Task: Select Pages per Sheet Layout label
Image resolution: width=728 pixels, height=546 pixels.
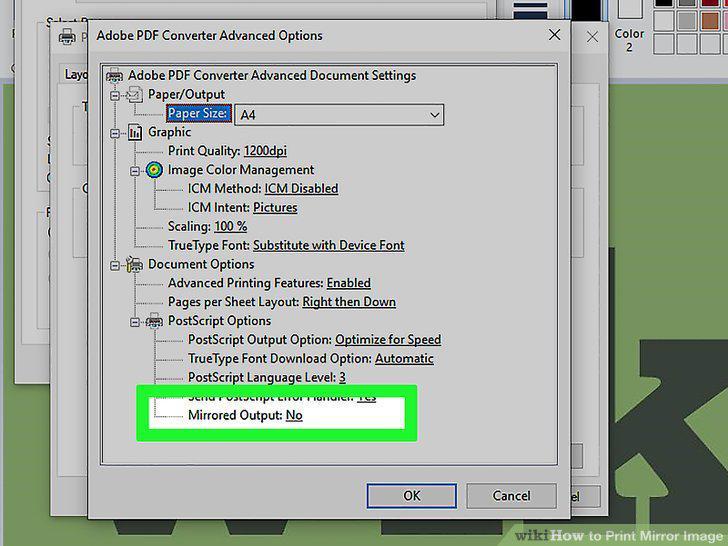Action: point(234,302)
